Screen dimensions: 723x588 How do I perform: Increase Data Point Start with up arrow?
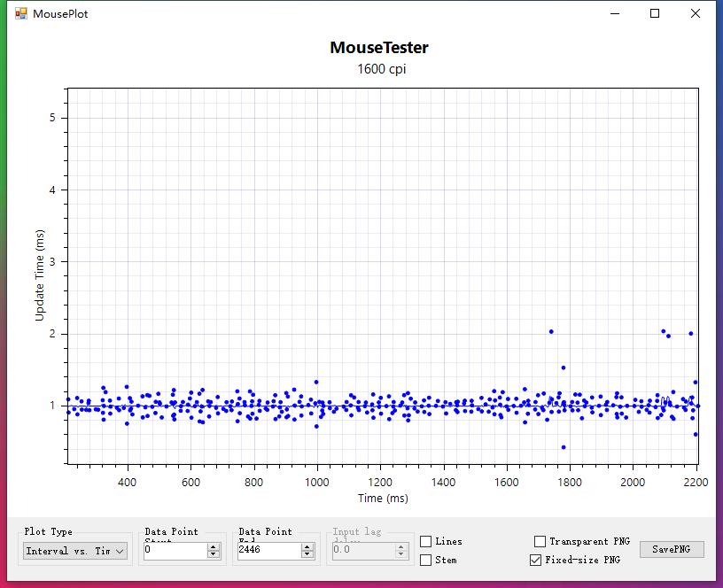pos(214,546)
